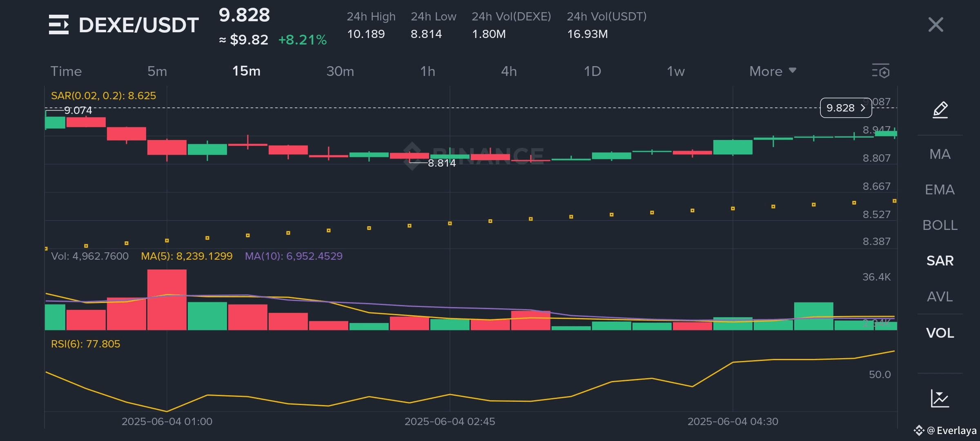The height and width of the screenshot is (441, 980).
Task: Click the 24h Vol(DEXE) value 1.80M
Action: [489, 34]
